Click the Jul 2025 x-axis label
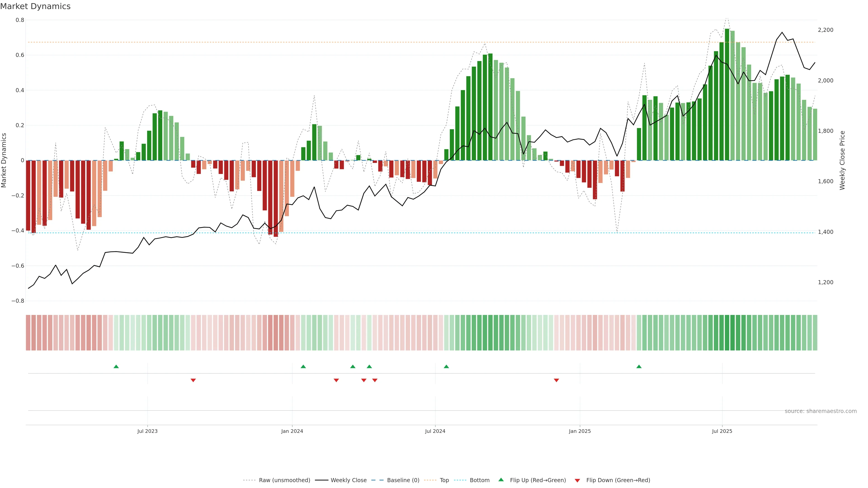868x488 pixels. pyautogui.click(x=722, y=431)
